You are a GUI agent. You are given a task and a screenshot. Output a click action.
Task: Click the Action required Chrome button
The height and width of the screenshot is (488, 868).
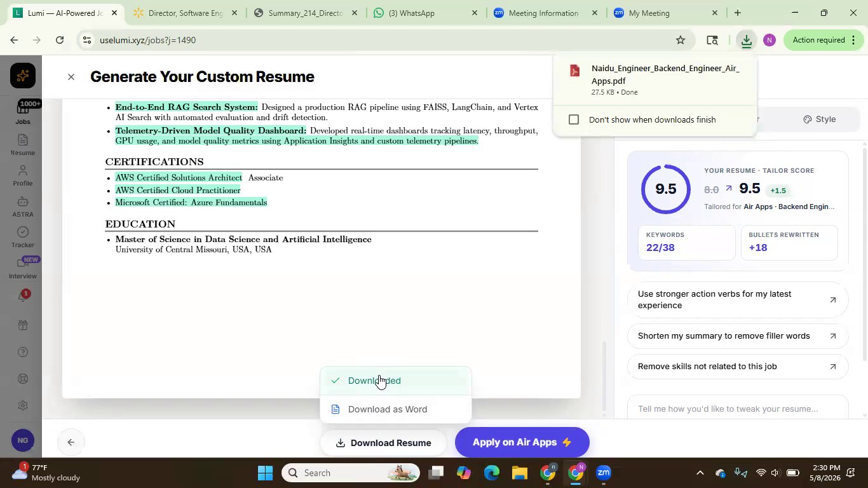pos(823,40)
